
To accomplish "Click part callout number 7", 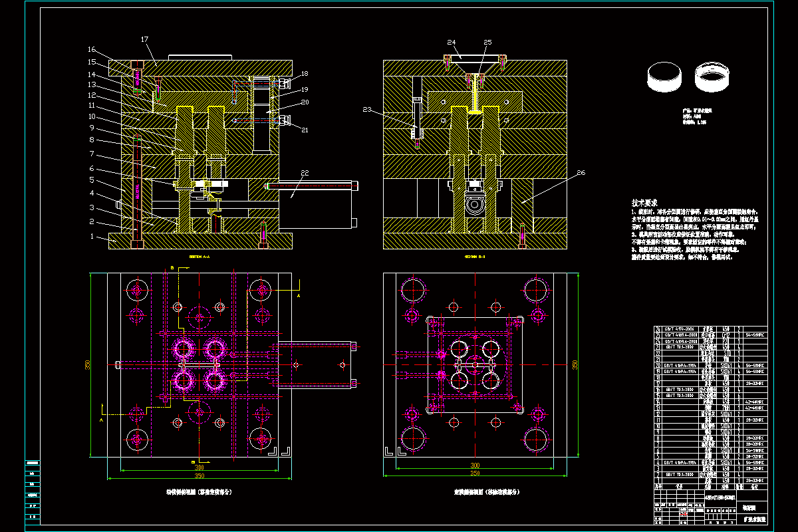I will tap(92, 154).
